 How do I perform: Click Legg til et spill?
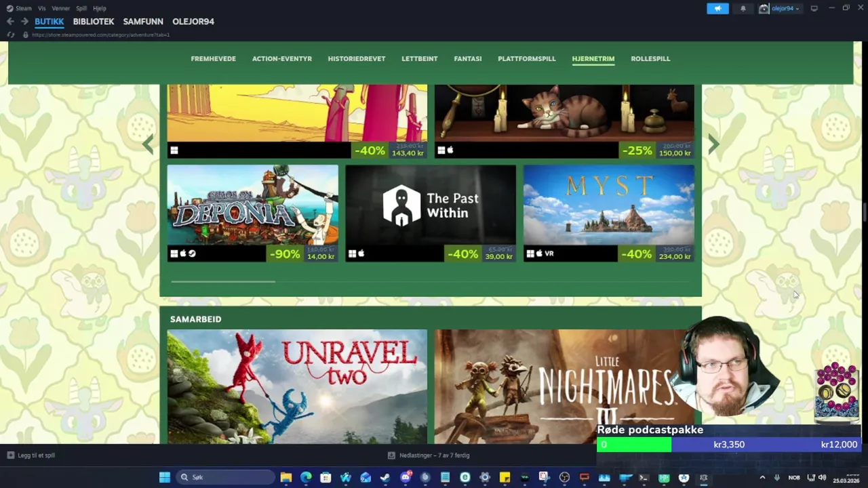pyautogui.click(x=31, y=455)
